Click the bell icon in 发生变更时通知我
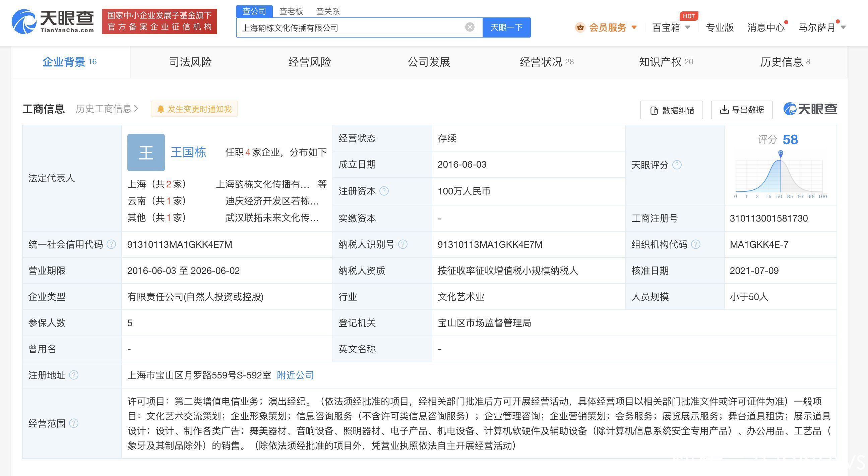 [x=161, y=109]
